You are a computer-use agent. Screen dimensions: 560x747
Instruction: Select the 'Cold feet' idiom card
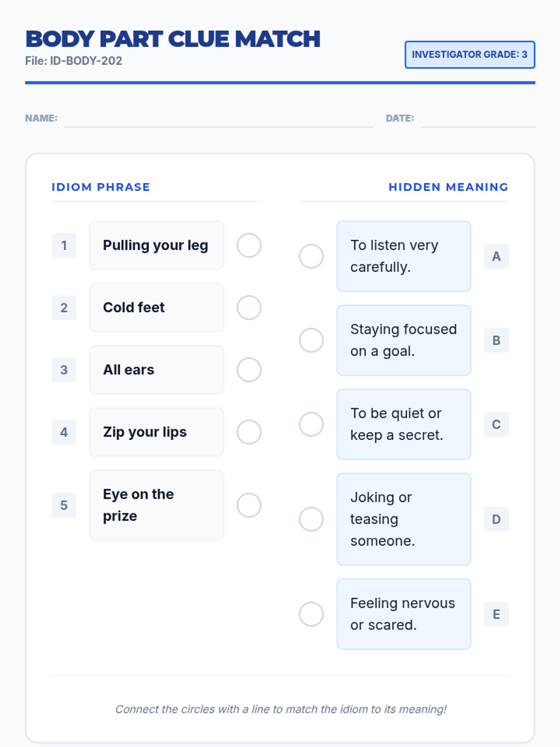tap(156, 308)
